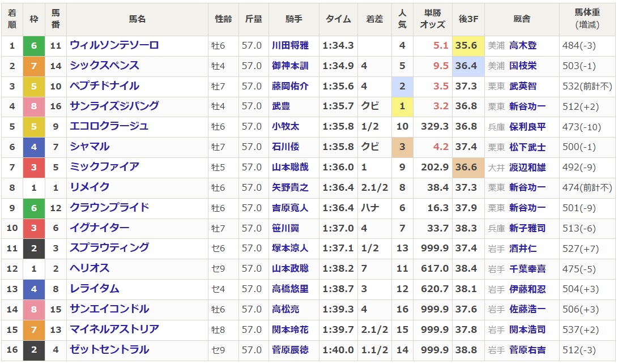This screenshot has width=618, height=364.
Task: Open trainer 渡辺和雄's link
Action: tap(527, 167)
